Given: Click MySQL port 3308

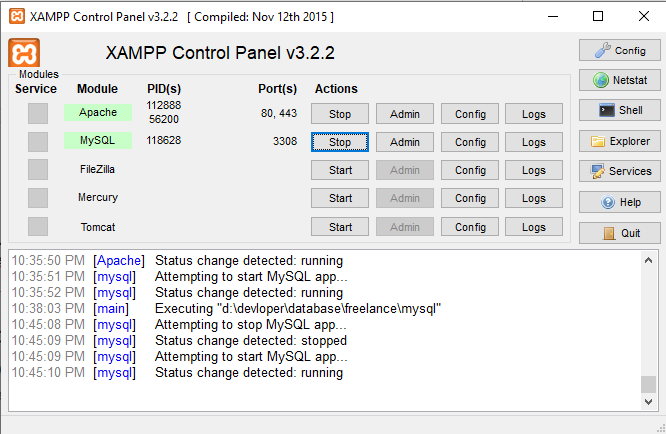Looking at the screenshot, I should pos(285,141).
